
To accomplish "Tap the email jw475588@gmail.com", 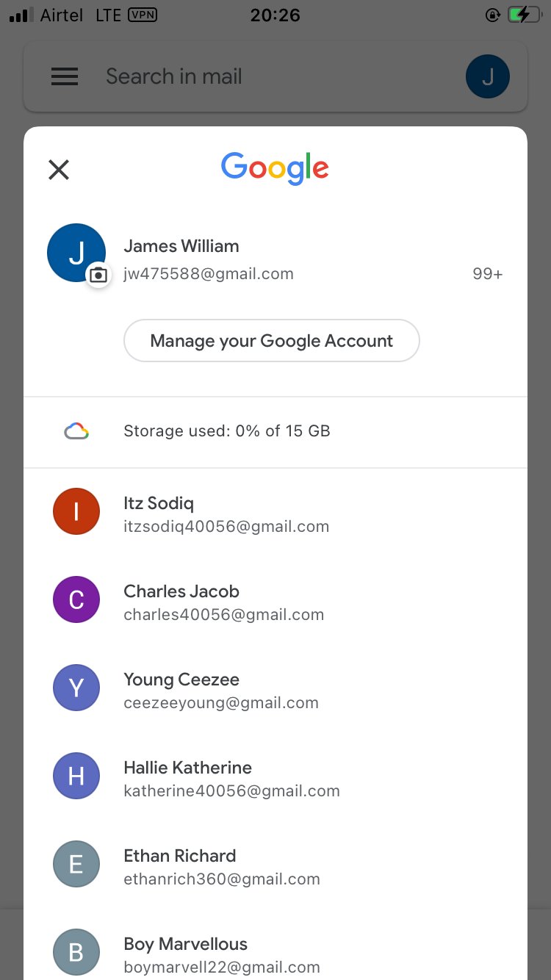I will click(209, 274).
